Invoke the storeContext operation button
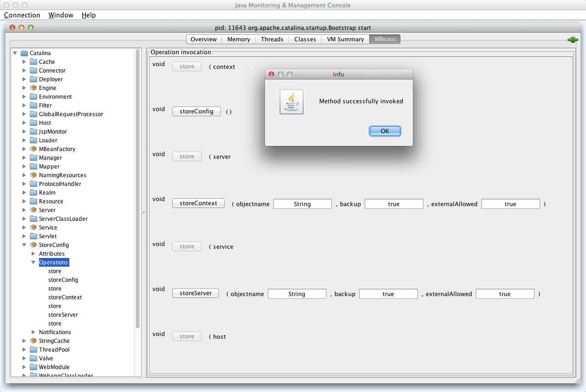Viewport: 586px width, 392px height. tap(198, 203)
